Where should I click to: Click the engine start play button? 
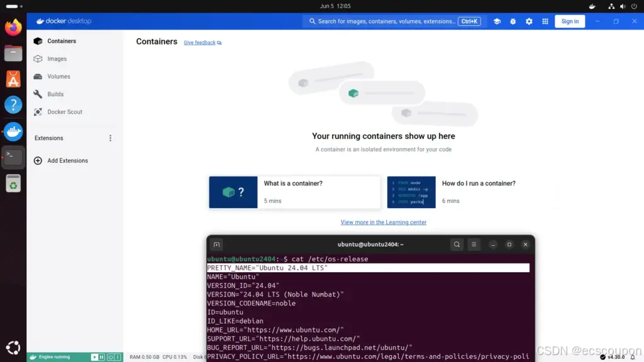(94, 357)
